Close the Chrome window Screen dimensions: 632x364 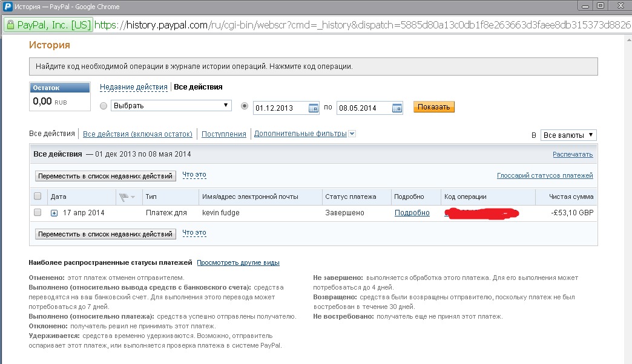point(620,5)
